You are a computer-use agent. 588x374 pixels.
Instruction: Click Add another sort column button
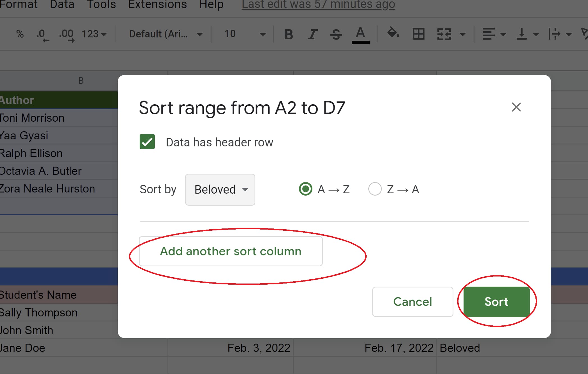tap(231, 251)
